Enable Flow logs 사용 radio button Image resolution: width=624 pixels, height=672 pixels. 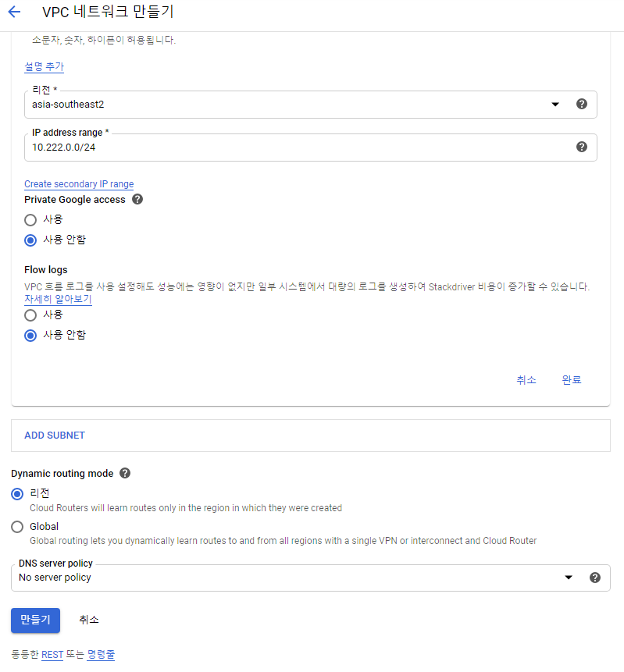pos(30,315)
